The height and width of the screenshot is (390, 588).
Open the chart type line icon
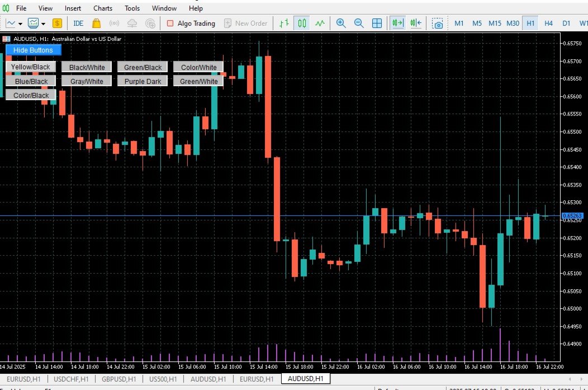(11, 24)
